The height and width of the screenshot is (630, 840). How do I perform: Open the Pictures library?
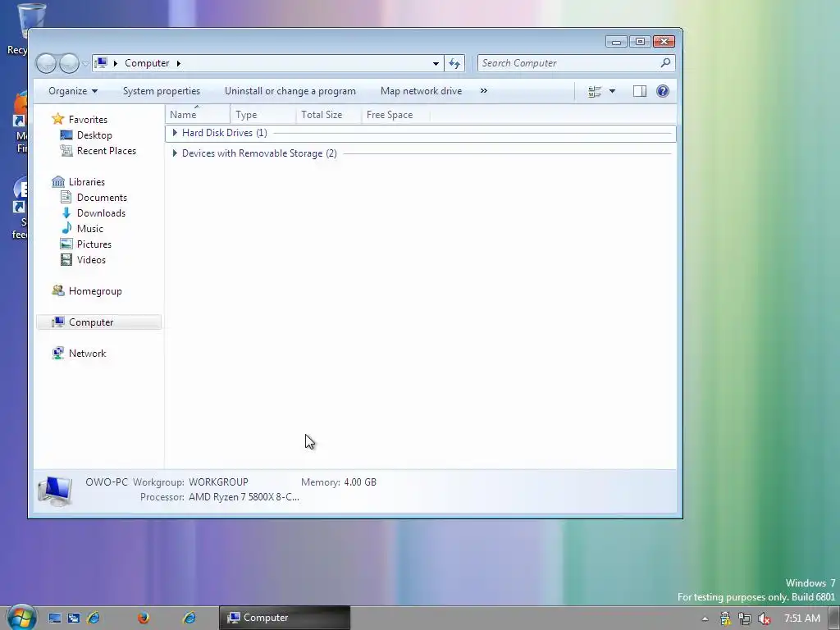[94, 244]
